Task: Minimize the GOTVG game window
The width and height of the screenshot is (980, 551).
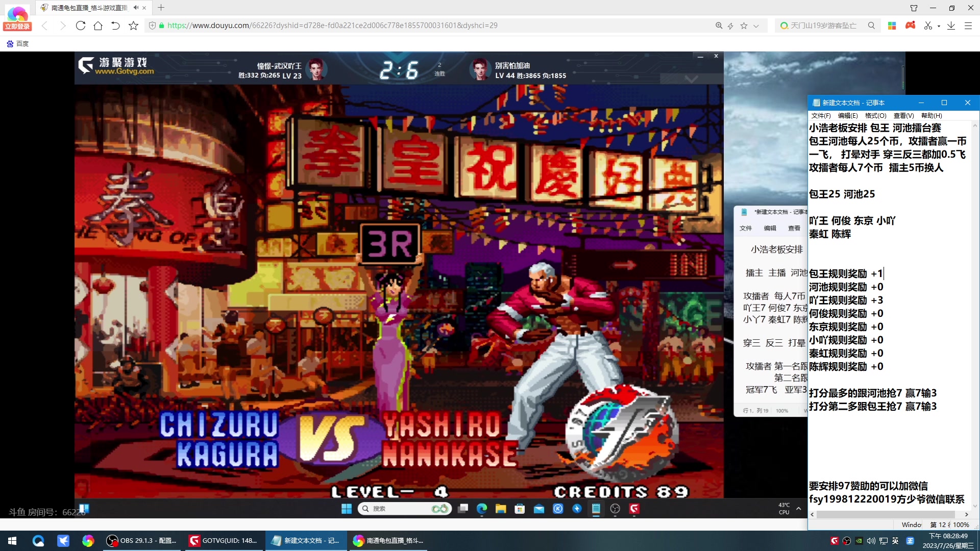Action: click(x=700, y=56)
